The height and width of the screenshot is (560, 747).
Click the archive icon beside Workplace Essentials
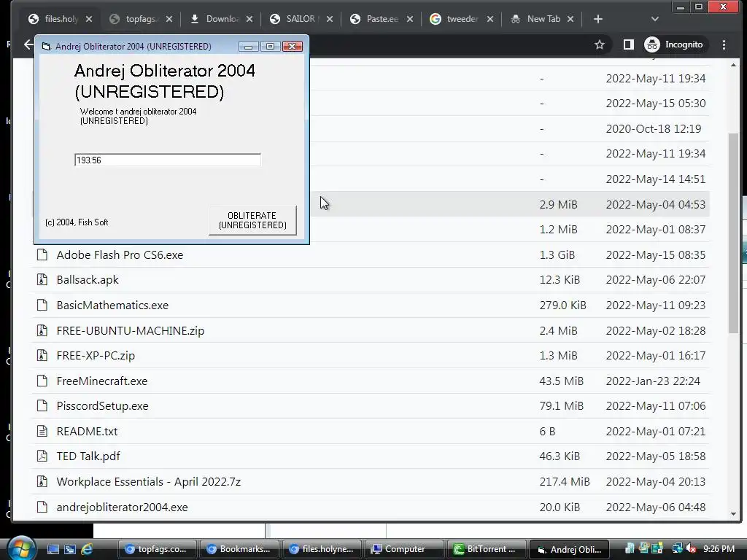pyautogui.click(x=42, y=481)
